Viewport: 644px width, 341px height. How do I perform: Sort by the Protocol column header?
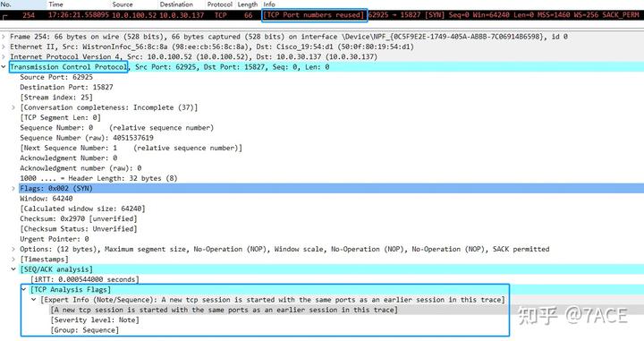pos(220,4)
